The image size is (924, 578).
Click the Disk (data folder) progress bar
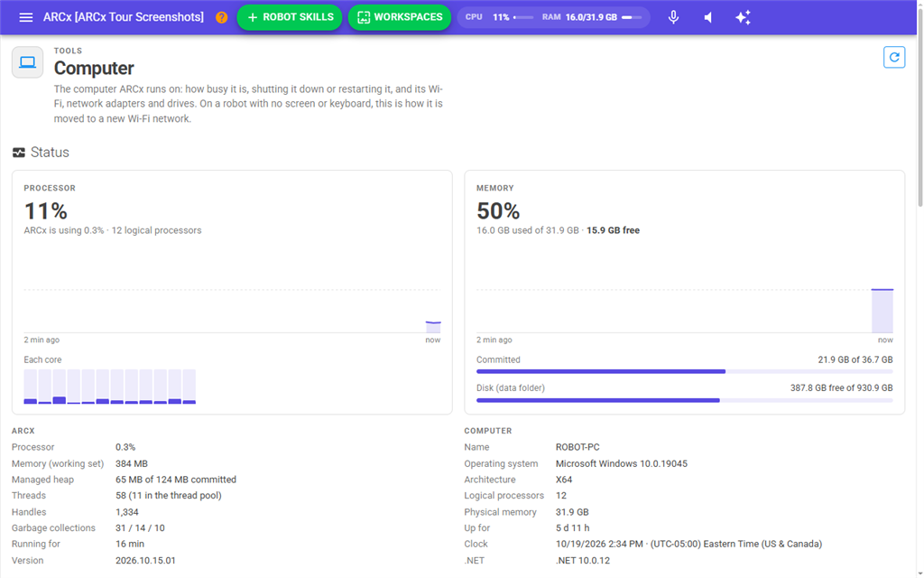point(684,400)
